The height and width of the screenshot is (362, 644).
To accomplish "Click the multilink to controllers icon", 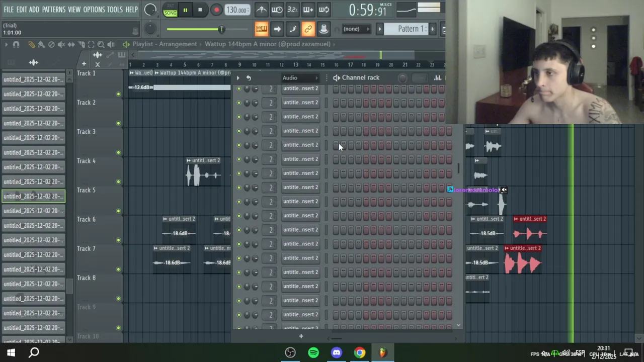I will coord(324,29).
